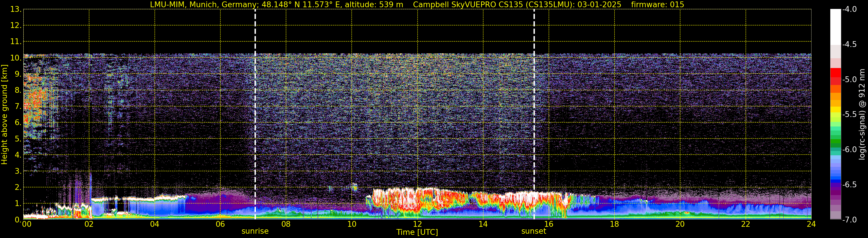Click the '3.' tick on the height axis
The width and height of the screenshot is (868, 238).
click(18, 171)
